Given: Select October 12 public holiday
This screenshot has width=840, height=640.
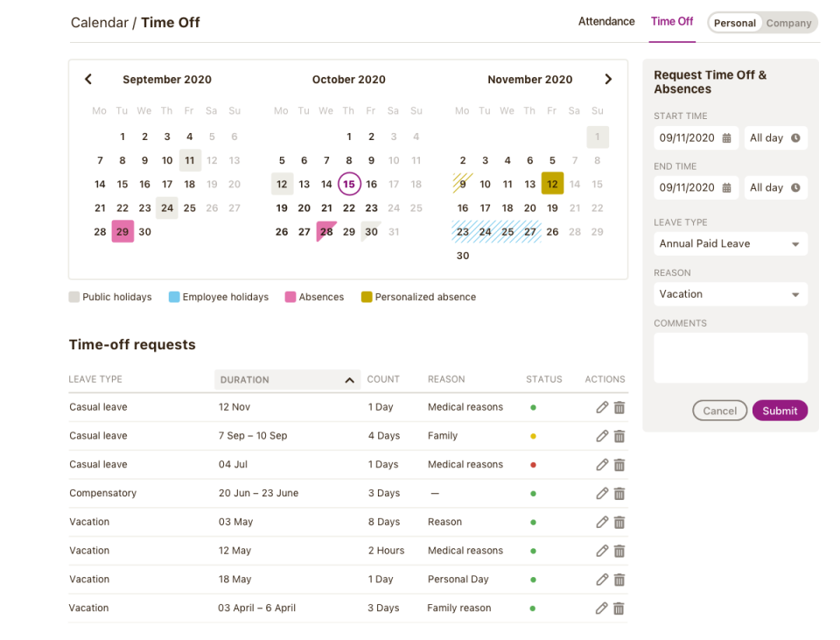Looking at the screenshot, I should click(282, 184).
